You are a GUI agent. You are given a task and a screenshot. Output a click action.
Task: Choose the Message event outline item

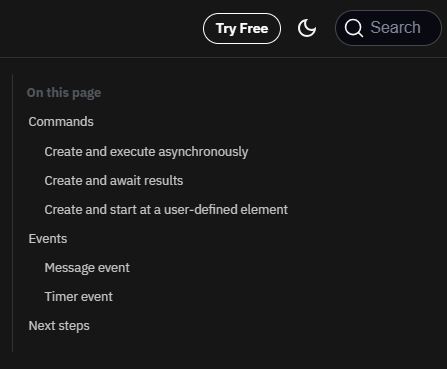[87, 268]
